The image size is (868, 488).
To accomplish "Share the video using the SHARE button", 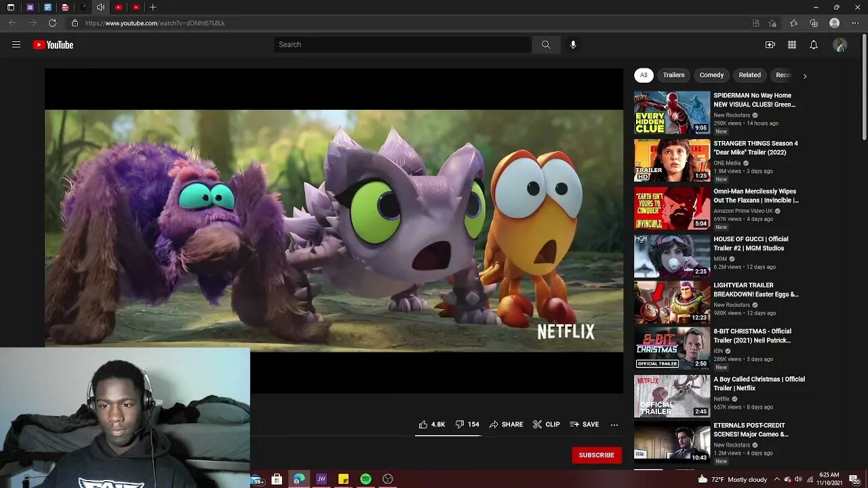I will [x=506, y=424].
